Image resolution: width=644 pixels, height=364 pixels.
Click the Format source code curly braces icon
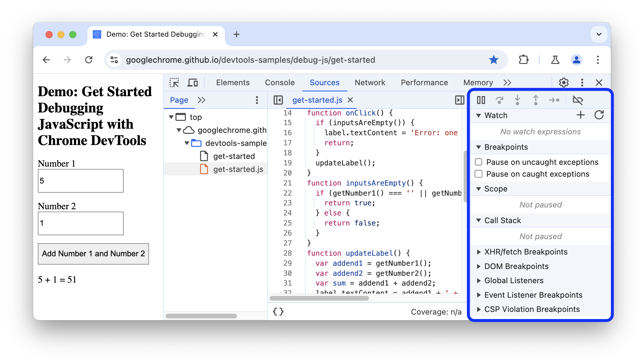pos(278,310)
